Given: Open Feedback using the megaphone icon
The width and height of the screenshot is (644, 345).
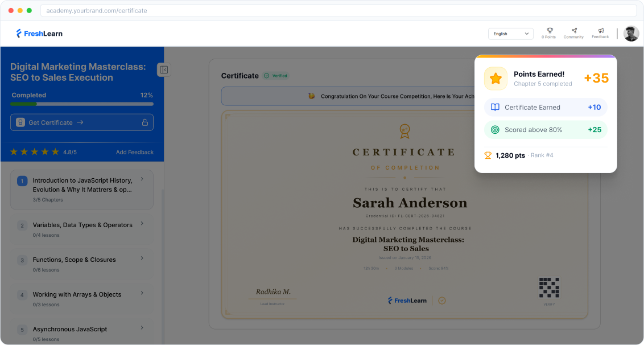Looking at the screenshot, I should coord(600,31).
